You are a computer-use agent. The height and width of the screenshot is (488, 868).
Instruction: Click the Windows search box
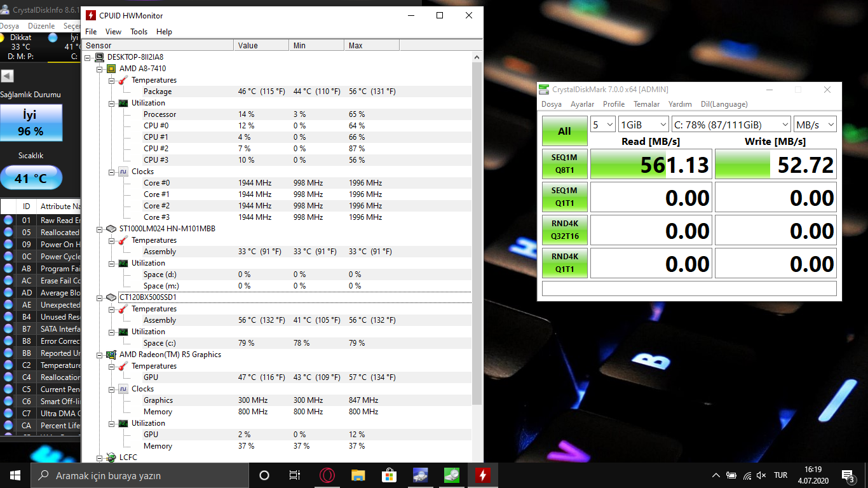140,475
